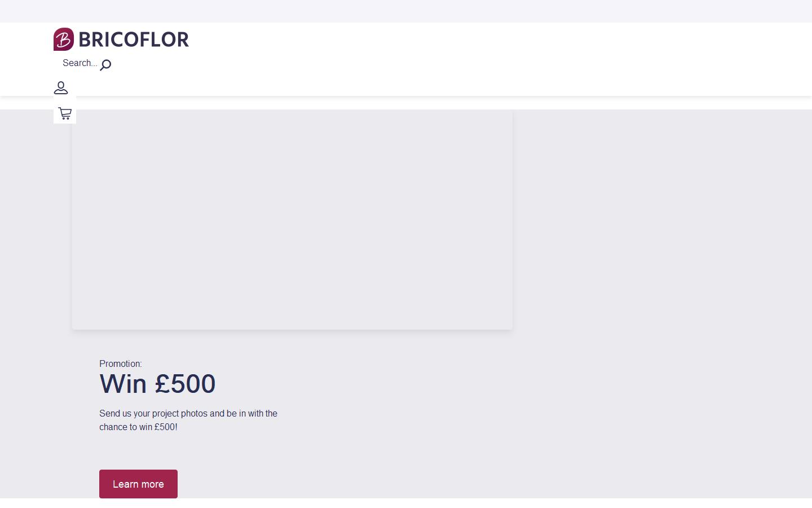Open the basket via the trolley icon

click(x=65, y=113)
